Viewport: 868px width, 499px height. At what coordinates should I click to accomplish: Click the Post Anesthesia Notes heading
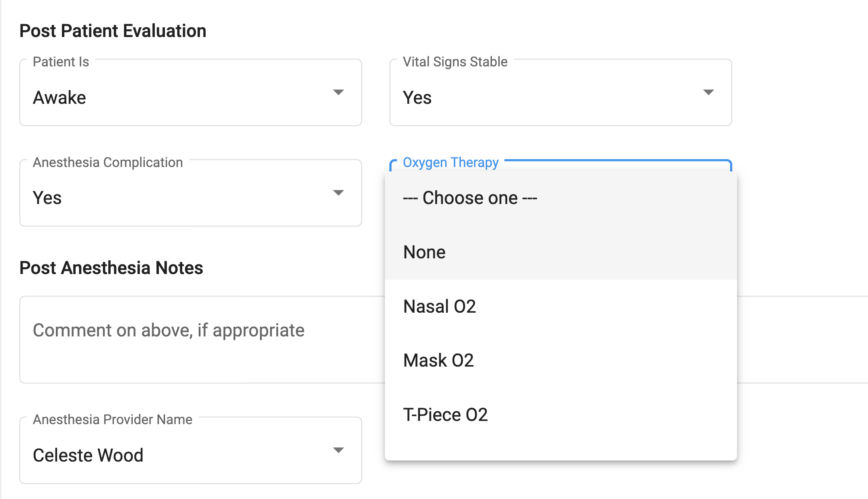[x=111, y=268]
